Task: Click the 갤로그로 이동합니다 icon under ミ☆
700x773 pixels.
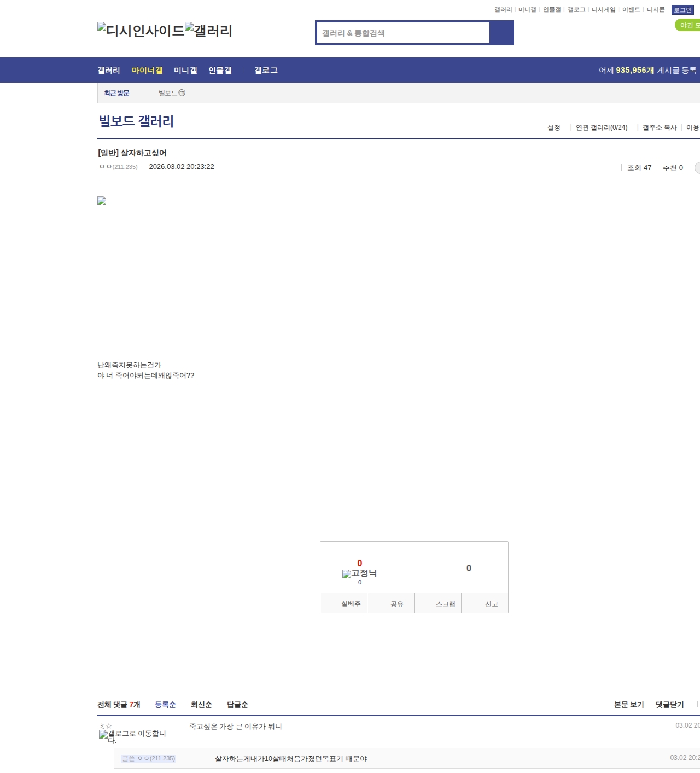Action: (132, 737)
